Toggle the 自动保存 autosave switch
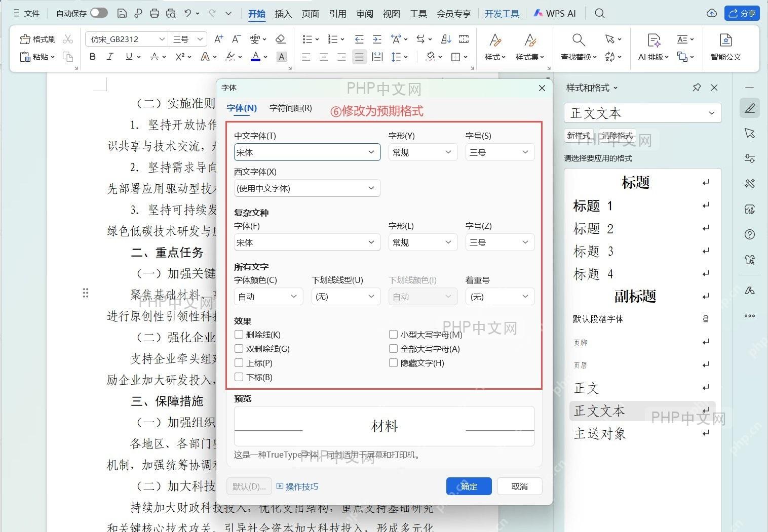The width and height of the screenshot is (768, 532). click(x=99, y=13)
